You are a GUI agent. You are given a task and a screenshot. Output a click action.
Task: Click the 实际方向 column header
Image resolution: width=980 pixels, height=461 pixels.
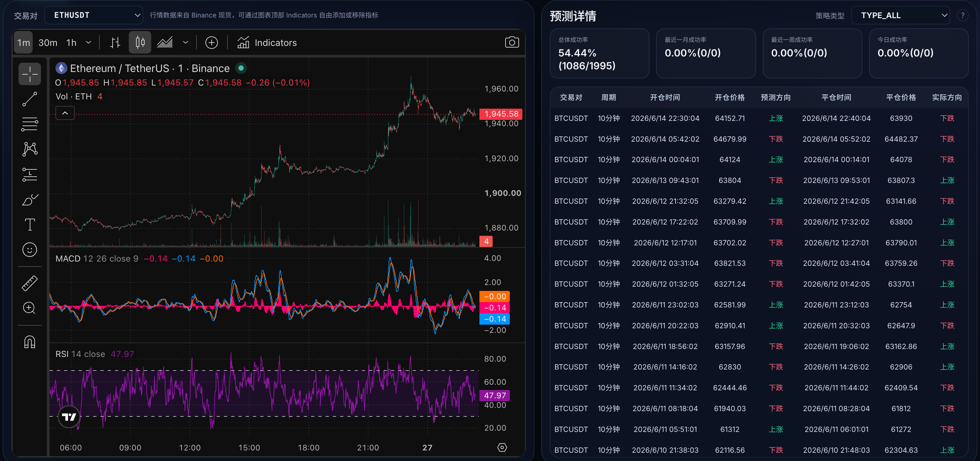click(x=947, y=97)
